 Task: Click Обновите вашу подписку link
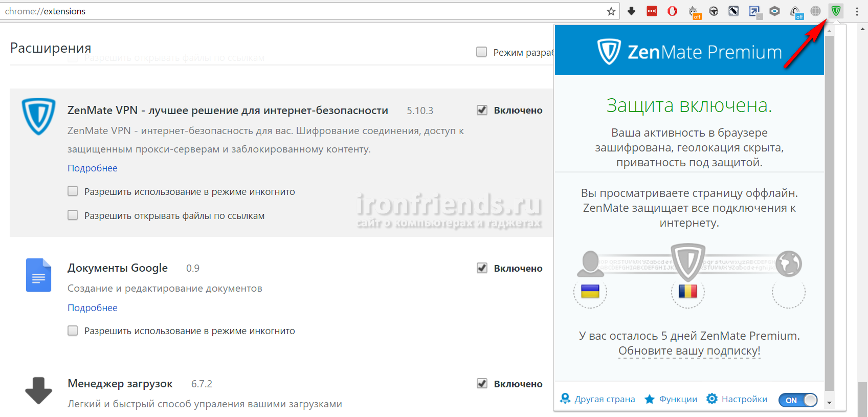pos(689,351)
